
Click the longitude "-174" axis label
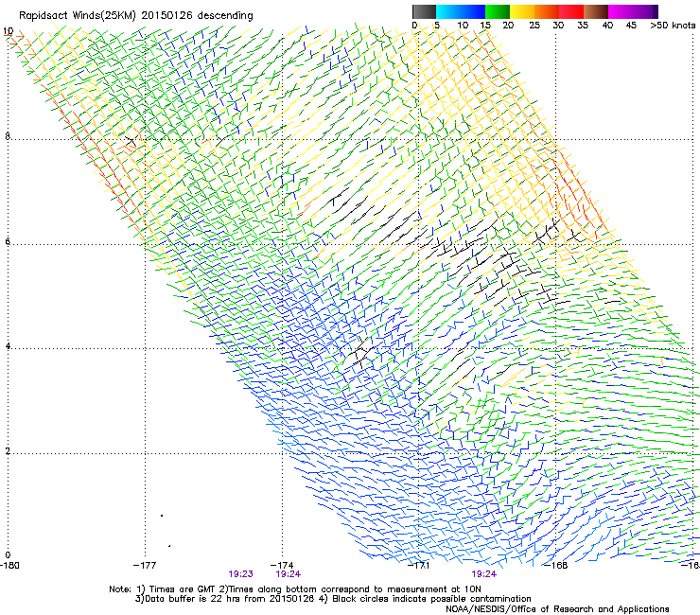(282, 566)
